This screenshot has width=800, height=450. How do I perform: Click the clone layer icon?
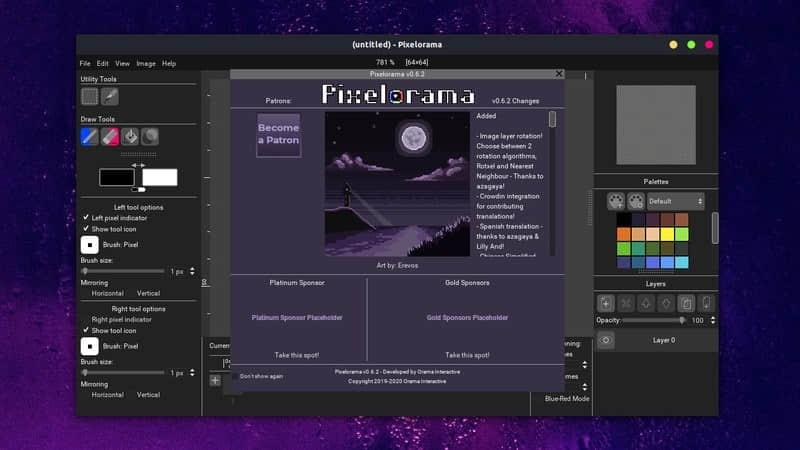pos(686,303)
